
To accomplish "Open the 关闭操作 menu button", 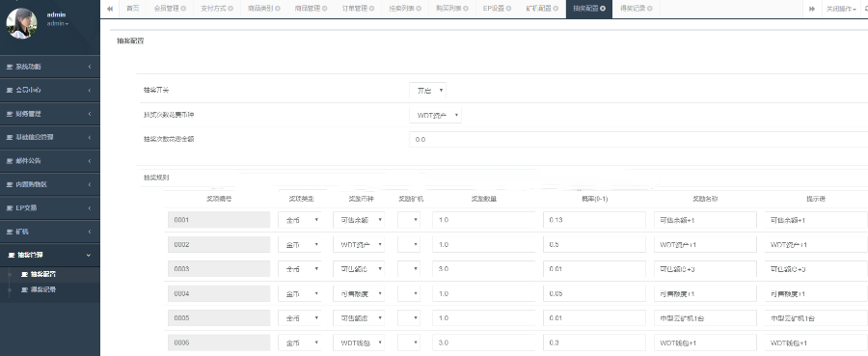I will pos(841,9).
